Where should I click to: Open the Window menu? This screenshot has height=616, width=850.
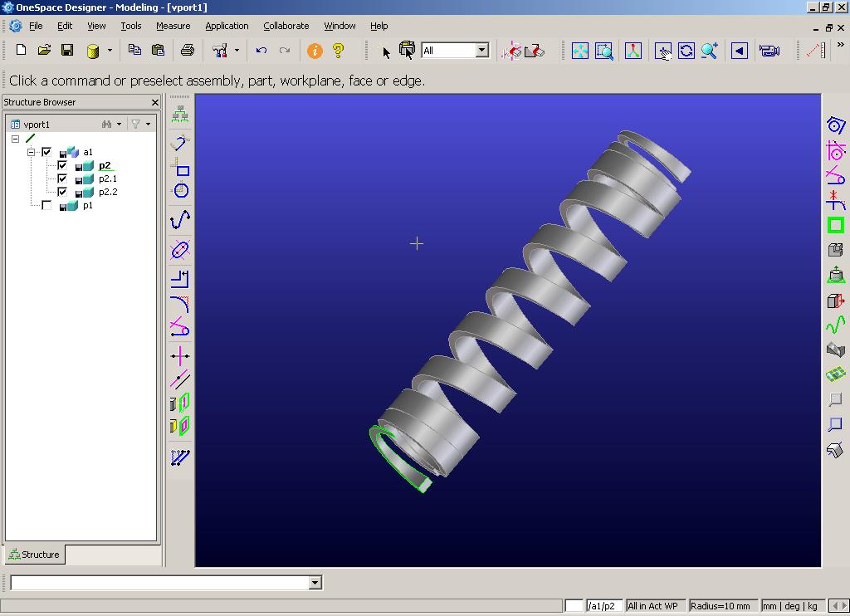(x=340, y=26)
